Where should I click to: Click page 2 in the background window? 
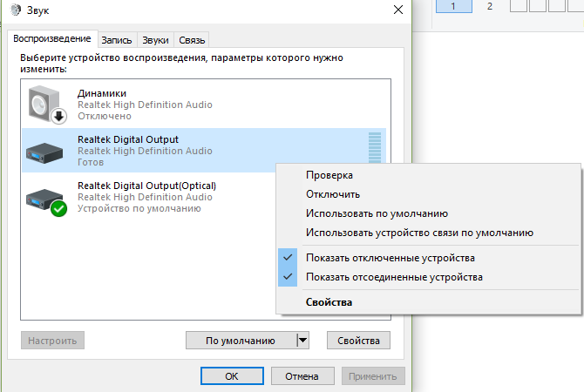[490, 6]
